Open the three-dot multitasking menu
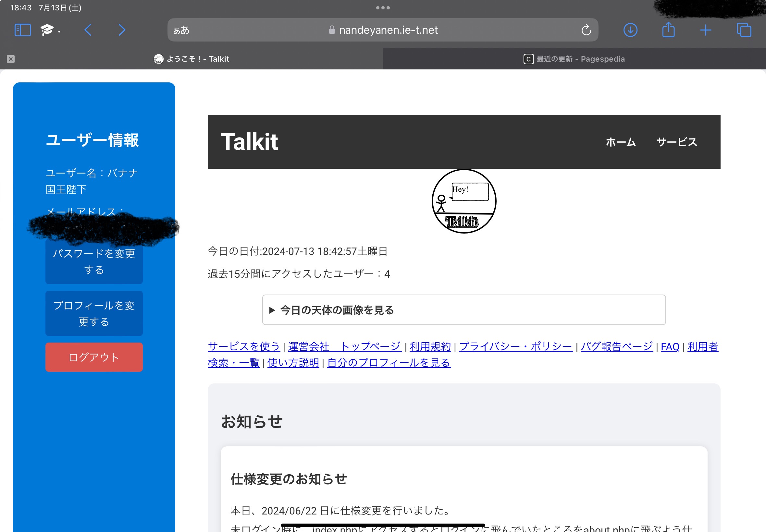This screenshot has width=766, height=532. (x=383, y=8)
